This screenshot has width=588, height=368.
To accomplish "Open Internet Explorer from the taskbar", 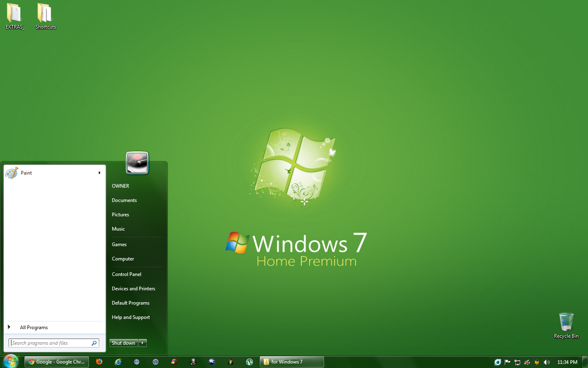I will pos(118,362).
